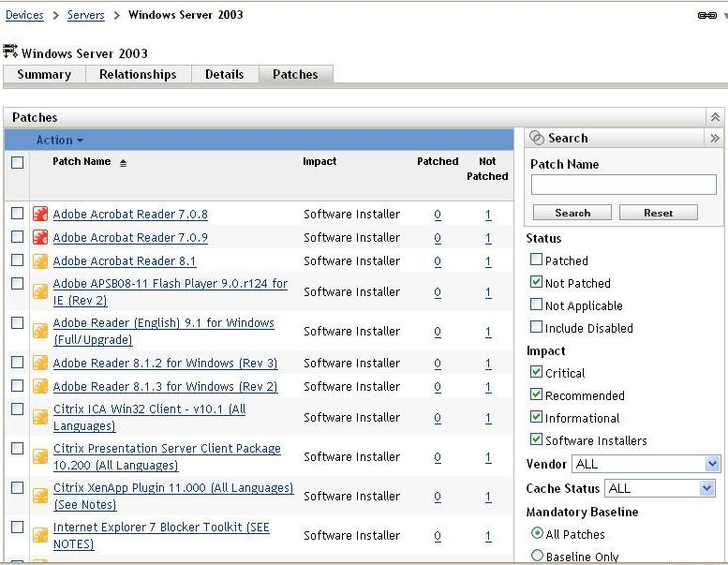Open the Cache Status dropdown
The image size is (728, 565).
pos(660,488)
